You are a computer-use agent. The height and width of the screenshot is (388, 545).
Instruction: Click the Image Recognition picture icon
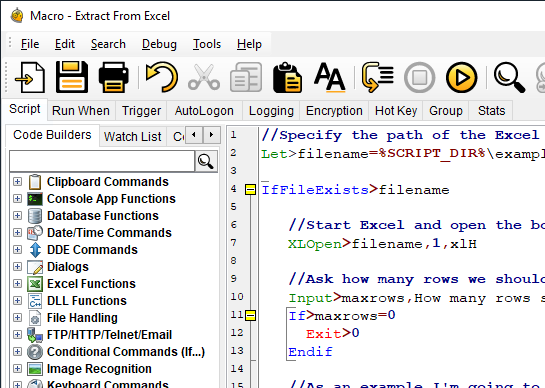(x=35, y=369)
